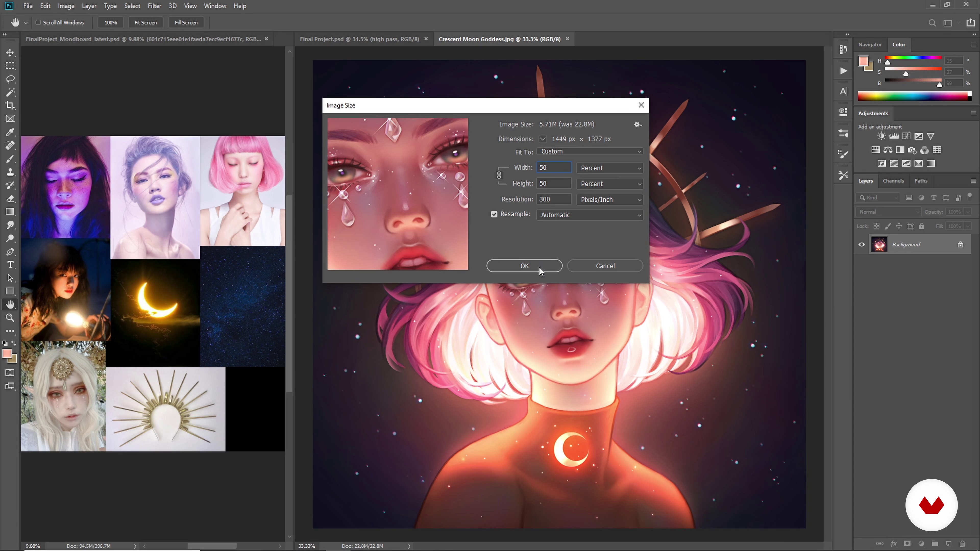Toggle constrain proportions link icon
The height and width of the screenshot is (551, 980).
point(499,175)
